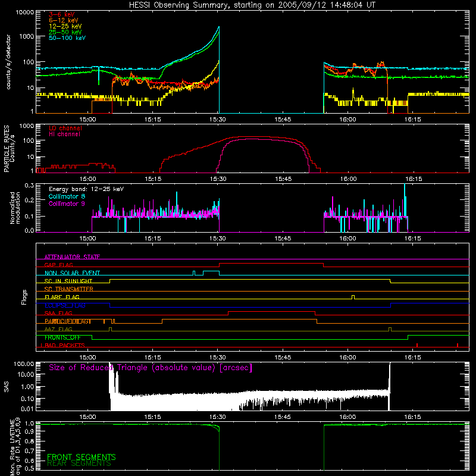Click the ATTENUATOR STATE flag label
The image size is (476, 476).
point(72,257)
